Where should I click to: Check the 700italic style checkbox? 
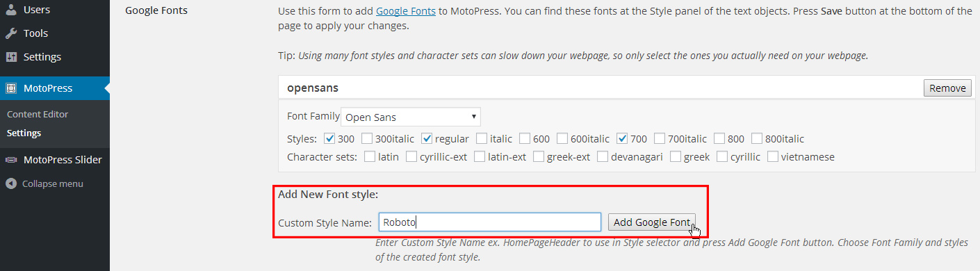tap(660, 138)
